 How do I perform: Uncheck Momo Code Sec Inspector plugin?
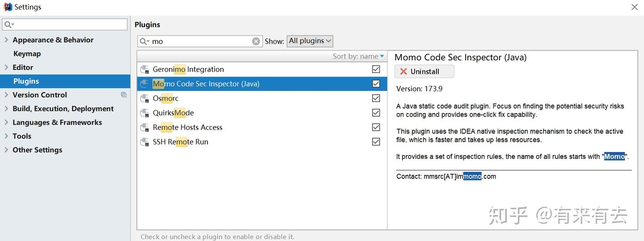tap(376, 84)
